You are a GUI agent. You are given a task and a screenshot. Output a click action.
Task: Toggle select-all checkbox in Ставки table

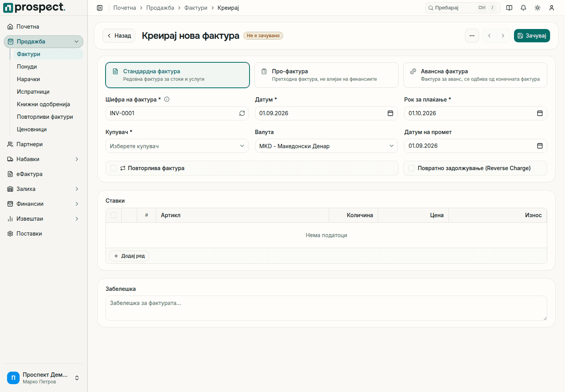(114, 215)
